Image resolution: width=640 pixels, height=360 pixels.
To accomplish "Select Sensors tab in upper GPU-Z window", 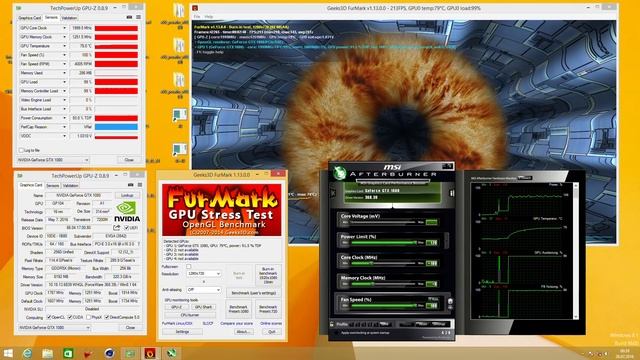I will tap(51, 18).
